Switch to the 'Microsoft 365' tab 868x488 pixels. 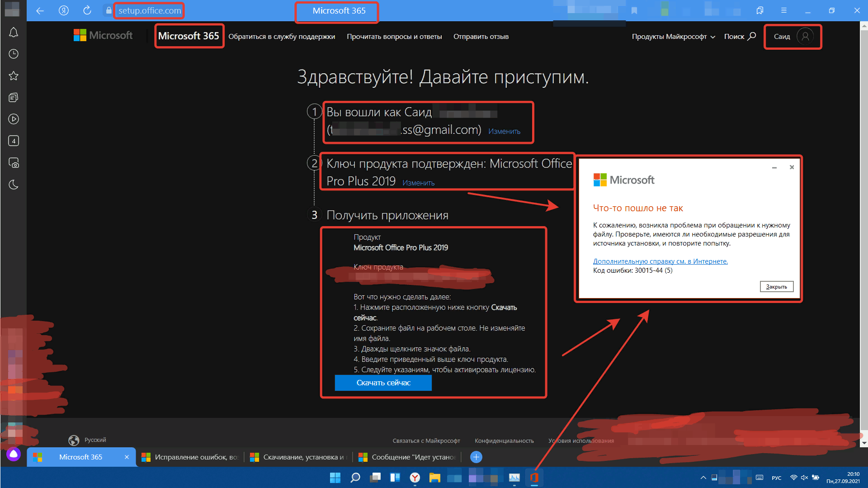coord(80,457)
